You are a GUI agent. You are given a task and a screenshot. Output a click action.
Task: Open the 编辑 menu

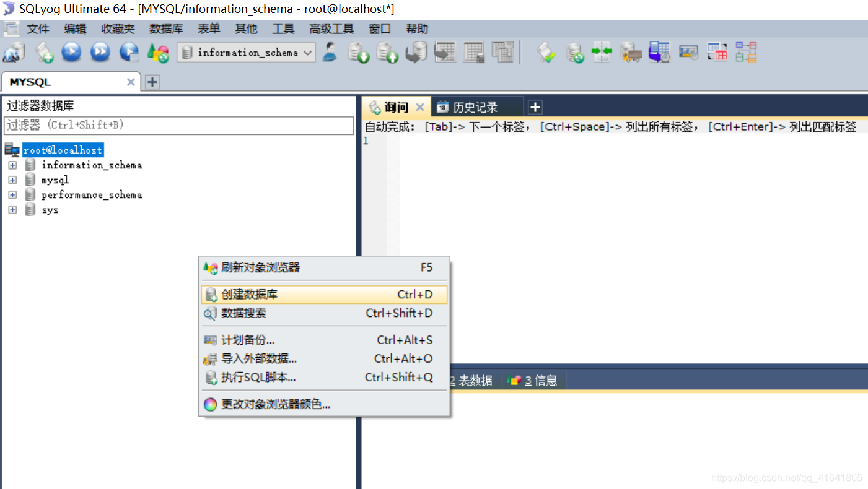76,28
